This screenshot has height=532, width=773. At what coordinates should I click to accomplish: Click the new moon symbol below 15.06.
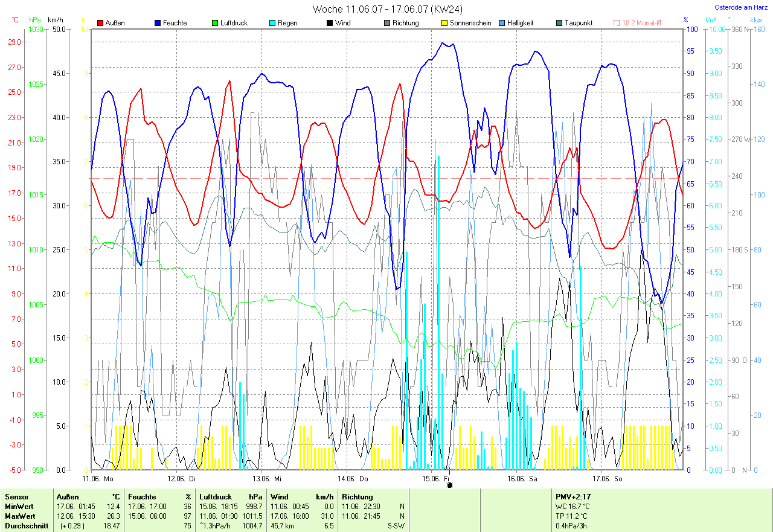click(x=449, y=484)
